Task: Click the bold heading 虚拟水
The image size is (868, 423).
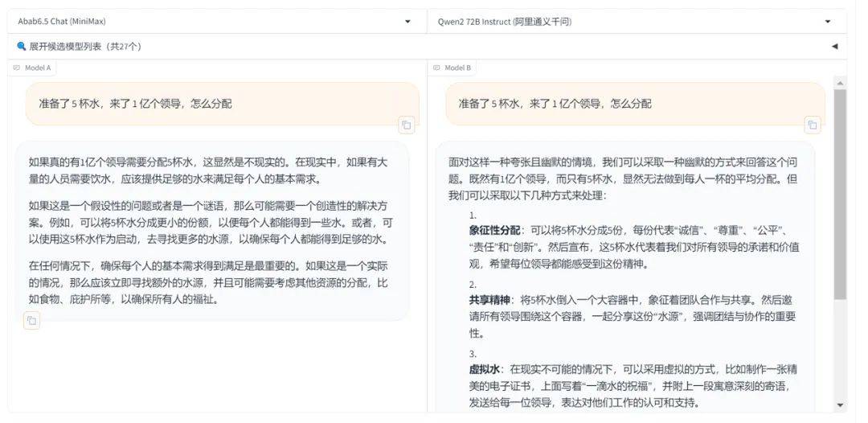Action: pyautogui.click(x=485, y=369)
